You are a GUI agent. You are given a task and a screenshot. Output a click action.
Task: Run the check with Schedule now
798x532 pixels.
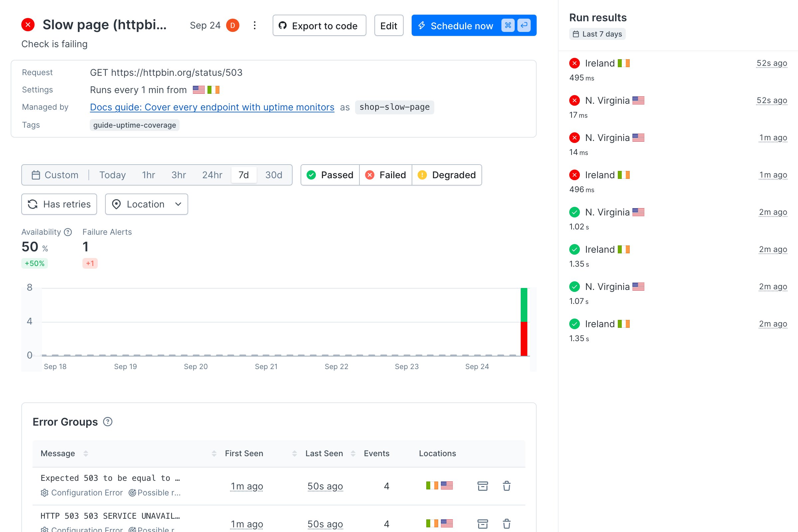pyautogui.click(x=473, y=26)
